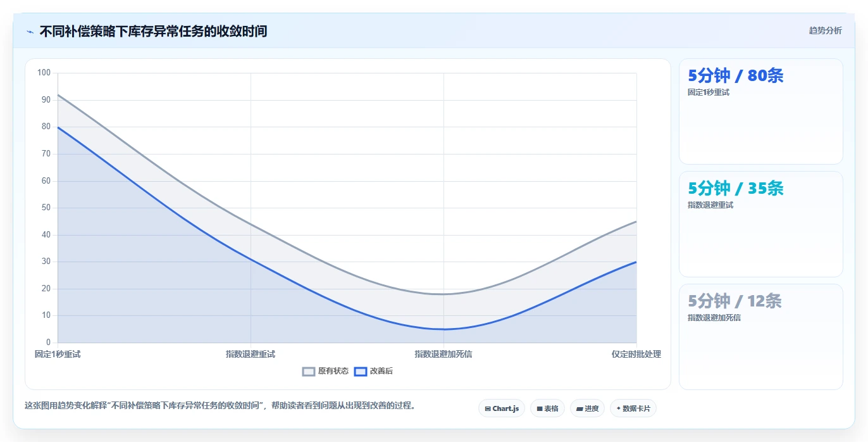Click the y-axis value 100

[x=44, y=73]
